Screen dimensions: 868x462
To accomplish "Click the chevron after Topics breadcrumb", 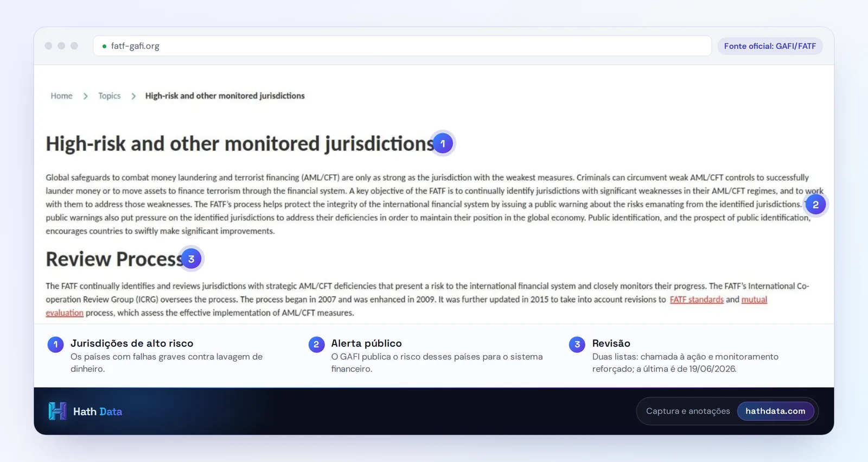I will (133, 96).
